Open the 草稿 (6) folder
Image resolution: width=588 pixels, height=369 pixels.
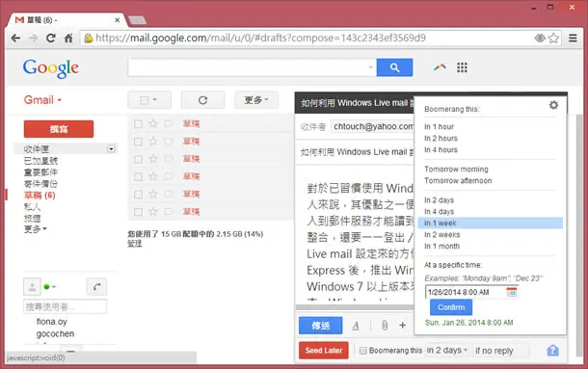[40, 196]
